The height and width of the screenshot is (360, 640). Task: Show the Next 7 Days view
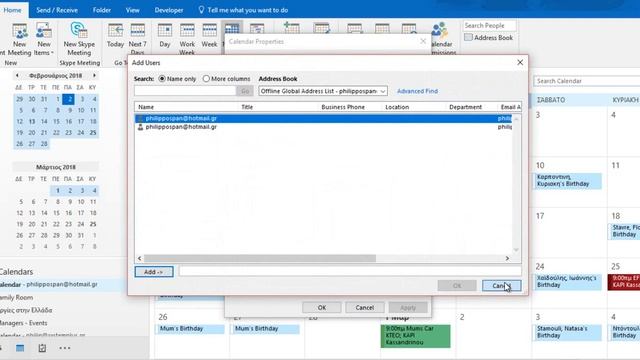(x=137, y=40)
